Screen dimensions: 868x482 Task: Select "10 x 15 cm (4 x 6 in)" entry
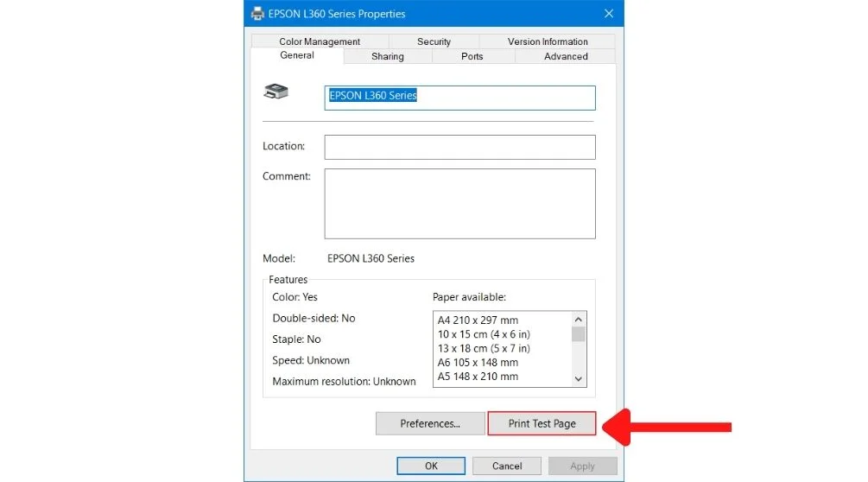(x=484, y=334)
